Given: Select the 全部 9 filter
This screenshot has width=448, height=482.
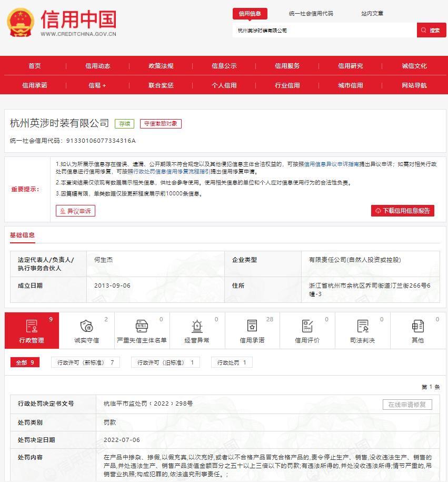Looking at the screenshot, I should 25,362.
